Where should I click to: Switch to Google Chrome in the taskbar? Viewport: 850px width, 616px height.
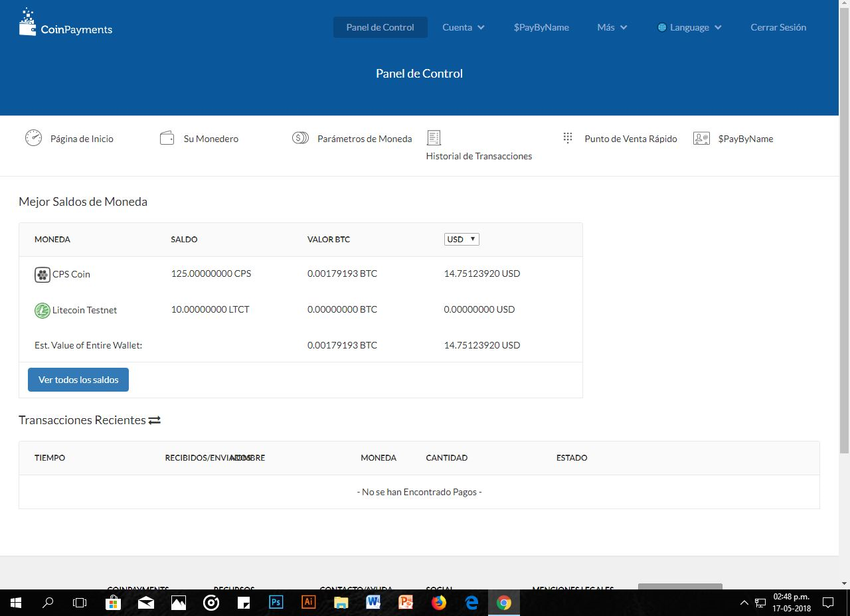504,603
